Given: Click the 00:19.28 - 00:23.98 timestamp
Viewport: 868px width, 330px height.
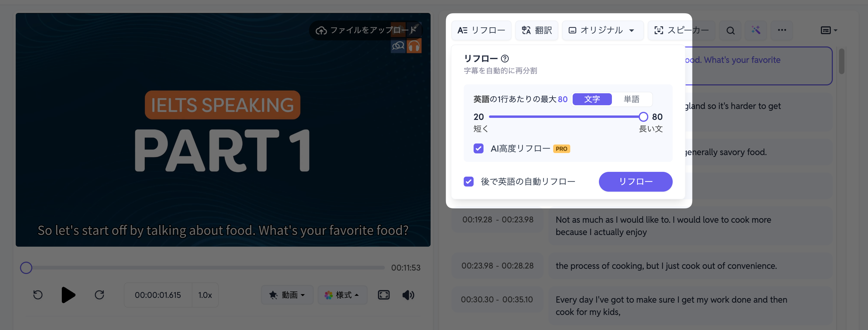Looking at the screenshot, I should pos(498,220).
